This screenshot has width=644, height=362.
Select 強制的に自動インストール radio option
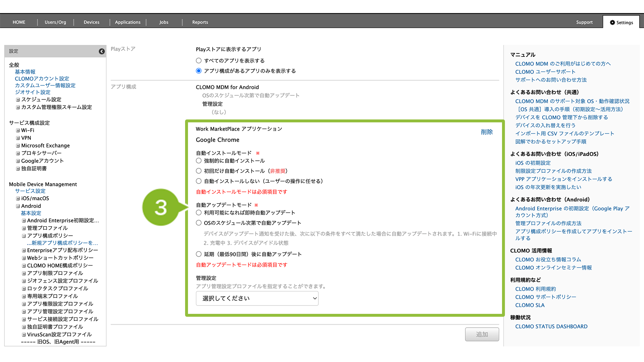point(198,161)
